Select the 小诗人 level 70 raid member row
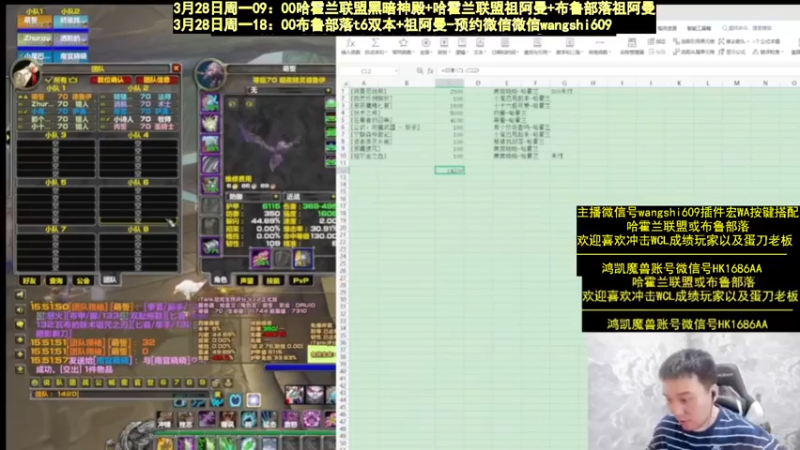Viewport: 800px width, 450px height. [138, 119]
